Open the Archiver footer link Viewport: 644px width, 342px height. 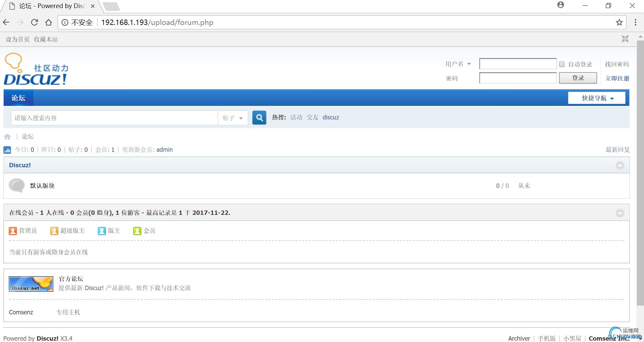[519, 338]
